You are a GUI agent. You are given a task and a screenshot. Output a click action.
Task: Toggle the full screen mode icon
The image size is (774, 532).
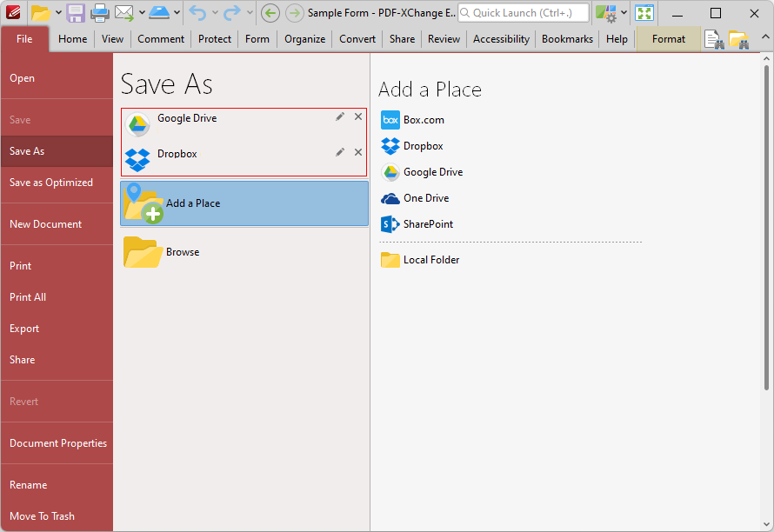click(644, 13)
